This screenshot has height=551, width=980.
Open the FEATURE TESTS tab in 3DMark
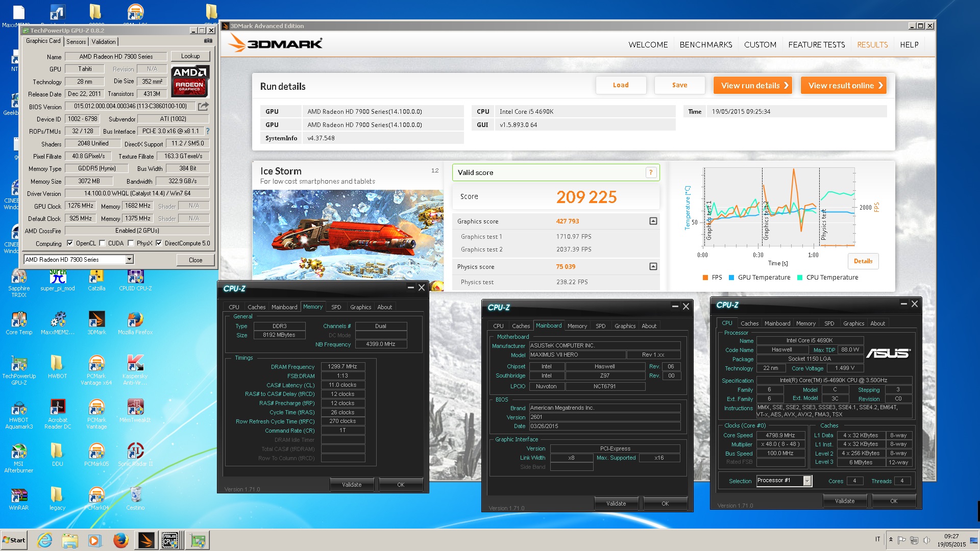[817, 45]
